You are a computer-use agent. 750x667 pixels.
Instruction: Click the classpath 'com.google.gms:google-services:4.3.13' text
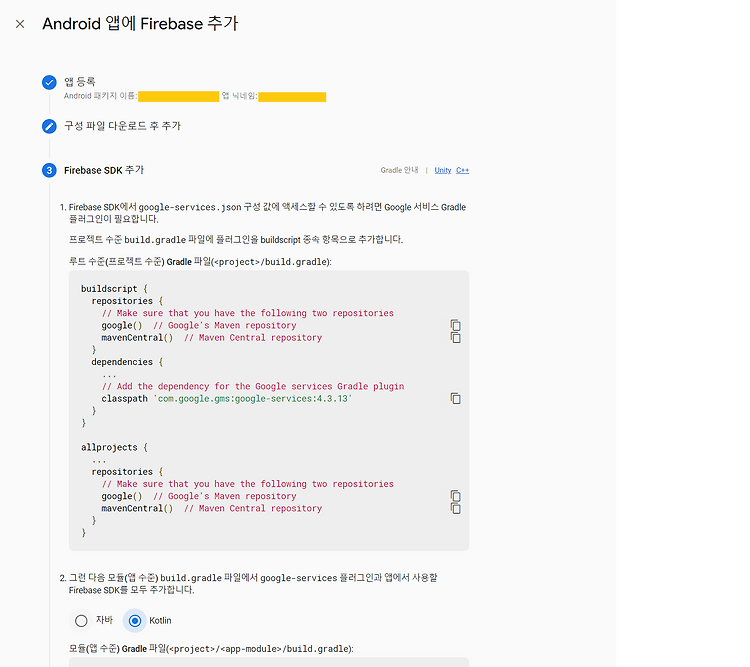[x=227, y=399]
